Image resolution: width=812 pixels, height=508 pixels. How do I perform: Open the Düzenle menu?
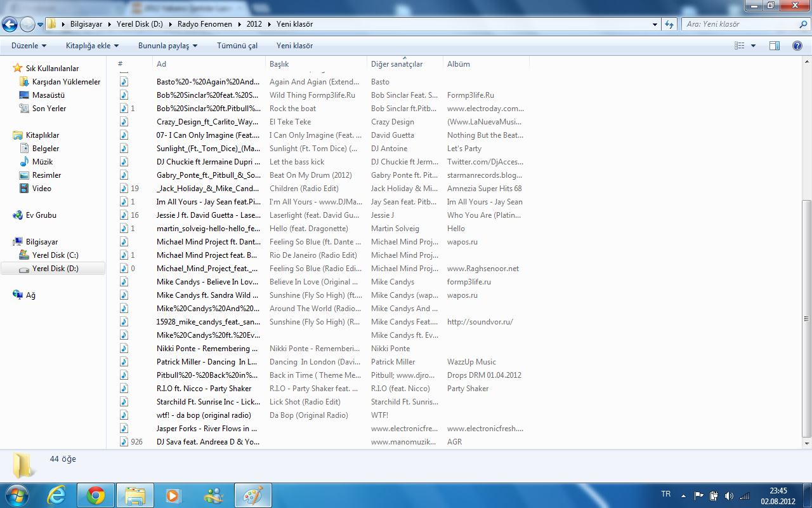(29, 46)
